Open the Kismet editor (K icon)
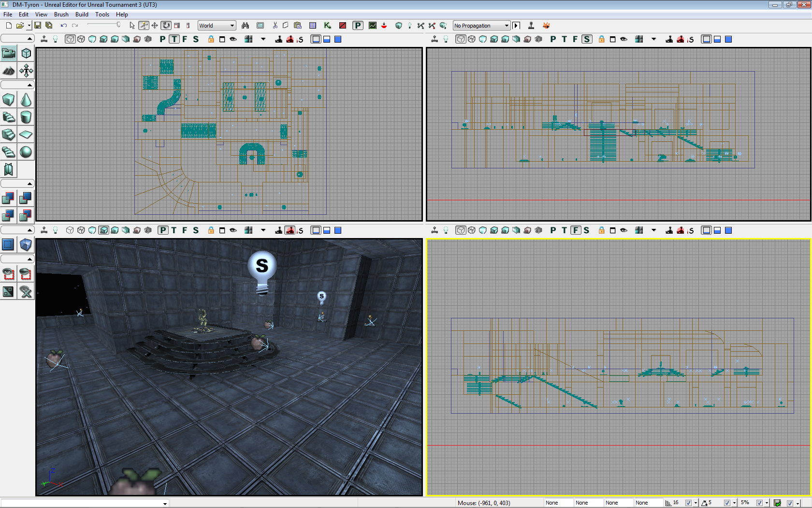Image resolution: width=812 pixels, height=508 pixels. point(327,26)
